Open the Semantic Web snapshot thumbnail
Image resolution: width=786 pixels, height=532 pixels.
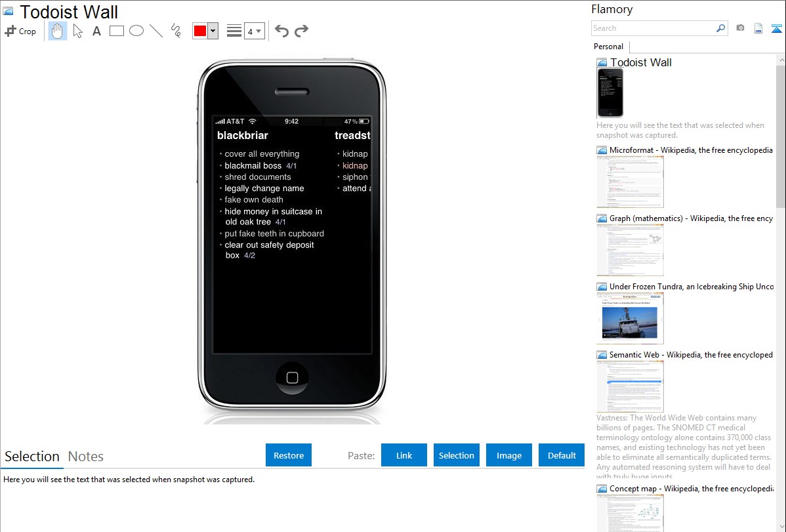point(630,386)
